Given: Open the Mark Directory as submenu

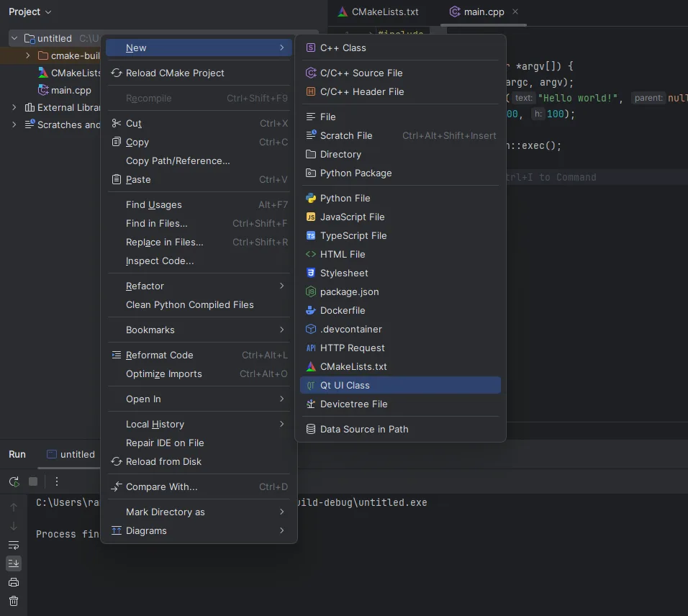Looking at the screenshot, I should click(199, 512).
